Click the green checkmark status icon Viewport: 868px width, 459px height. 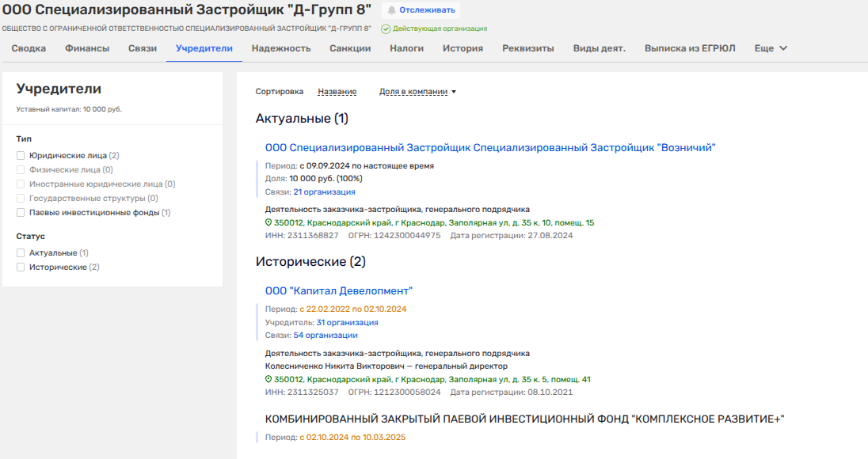(x=386, y=28)
